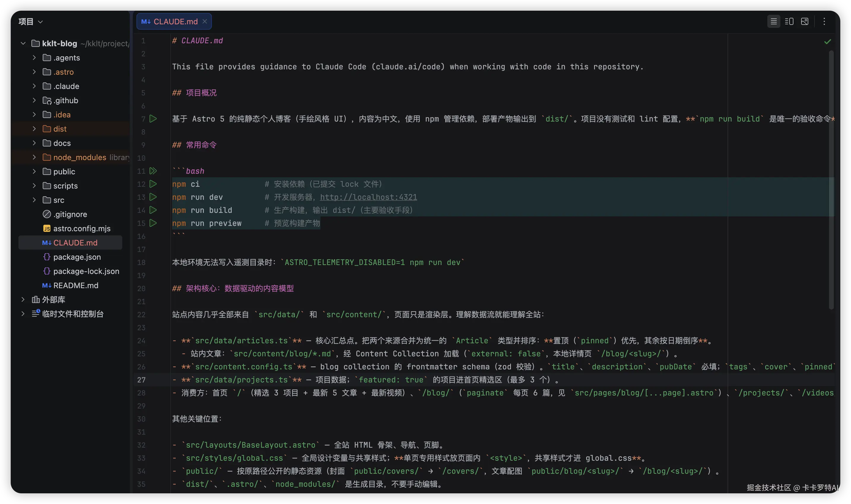
Task: Expand the node_modules folder
Action: pyautogui.click(x=34, y=157)
